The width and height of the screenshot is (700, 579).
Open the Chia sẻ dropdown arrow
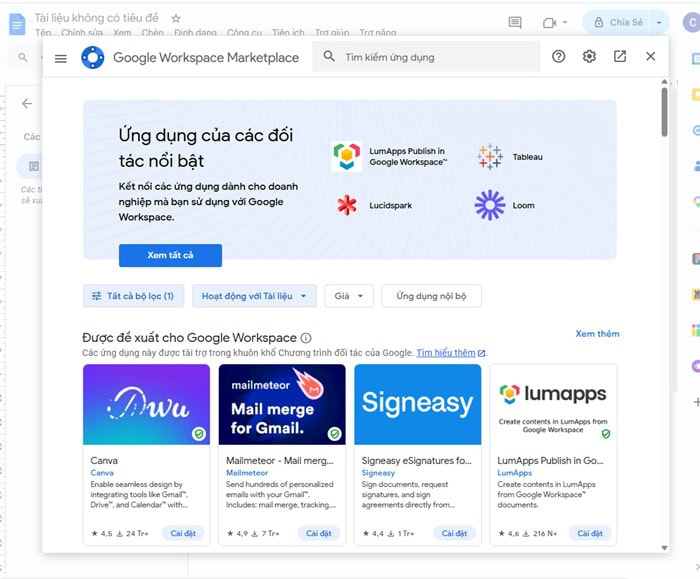point(659,22)
